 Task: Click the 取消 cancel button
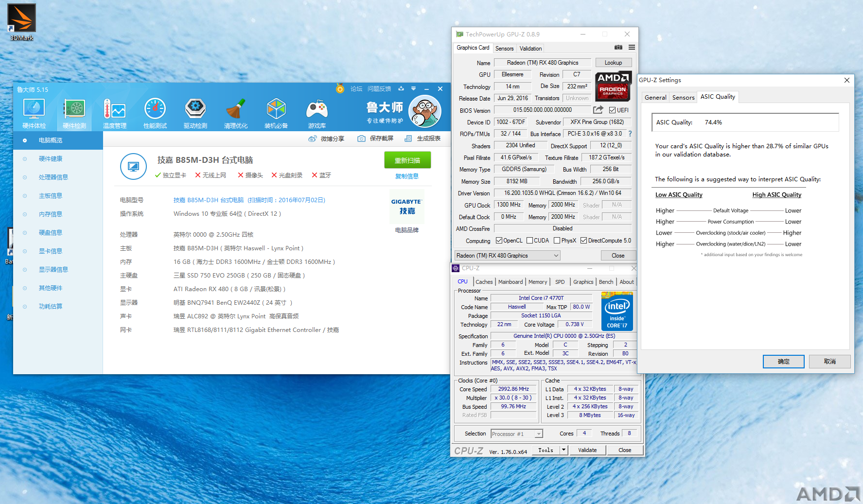(829, 362)
